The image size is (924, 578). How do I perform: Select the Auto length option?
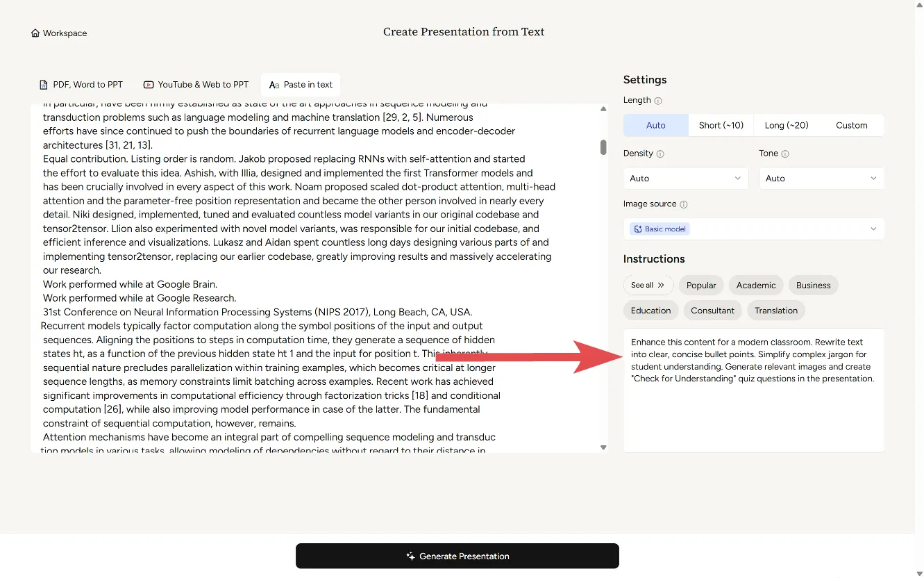pos(655,126)
